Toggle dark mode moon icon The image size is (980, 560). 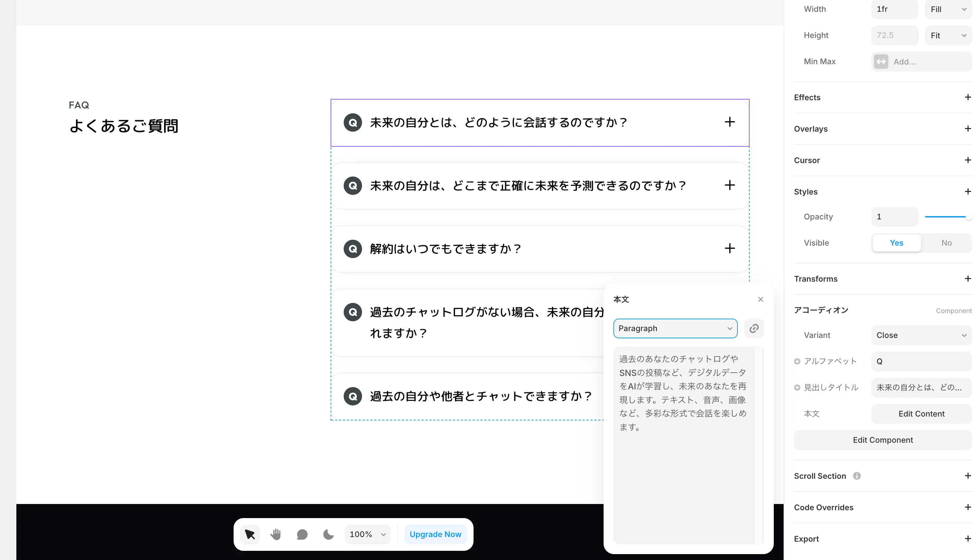coord(328,534)
